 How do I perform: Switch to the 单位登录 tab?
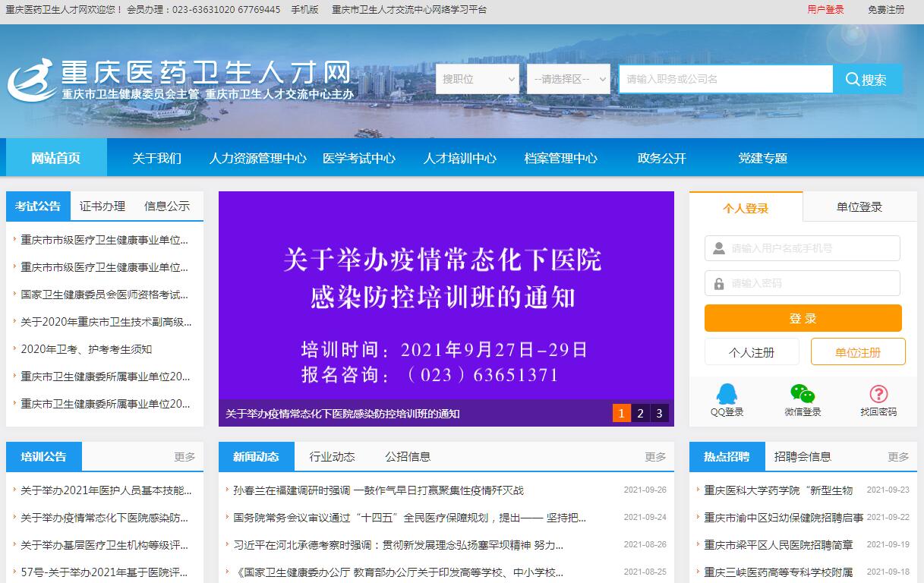(859, 207)
